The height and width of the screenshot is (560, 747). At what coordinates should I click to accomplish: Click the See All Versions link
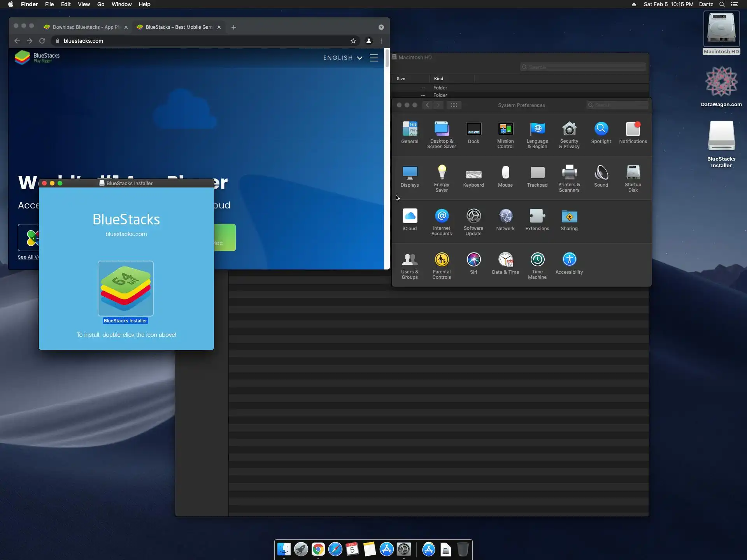28,257
